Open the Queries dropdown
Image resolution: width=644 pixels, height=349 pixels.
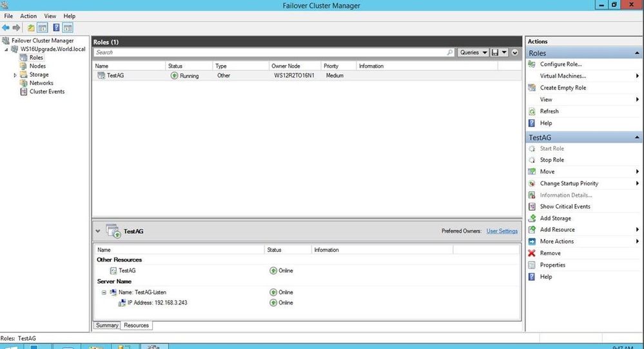click(x=473, y=53)
